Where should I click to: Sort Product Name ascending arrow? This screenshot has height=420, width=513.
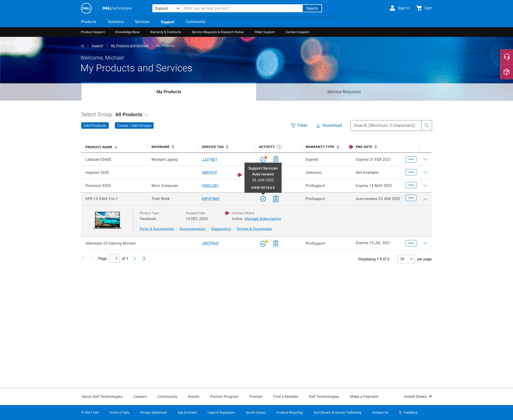116,147
